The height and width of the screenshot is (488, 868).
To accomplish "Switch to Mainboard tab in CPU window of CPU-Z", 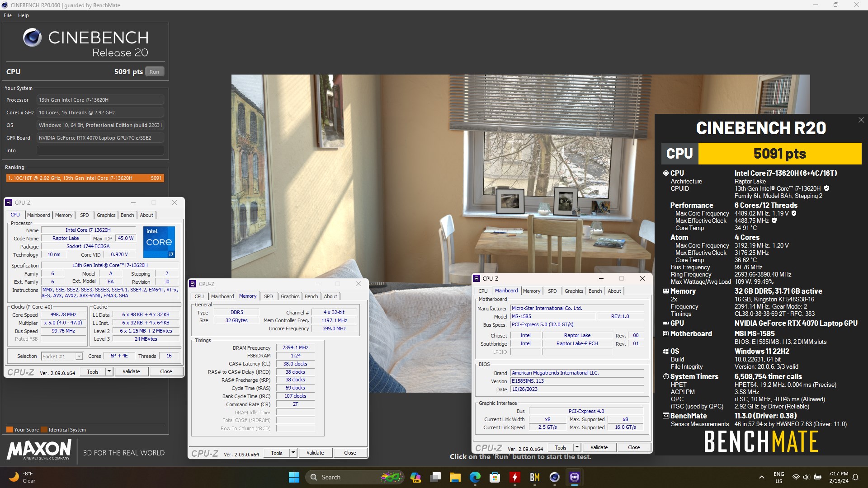I will pos(38,215).
